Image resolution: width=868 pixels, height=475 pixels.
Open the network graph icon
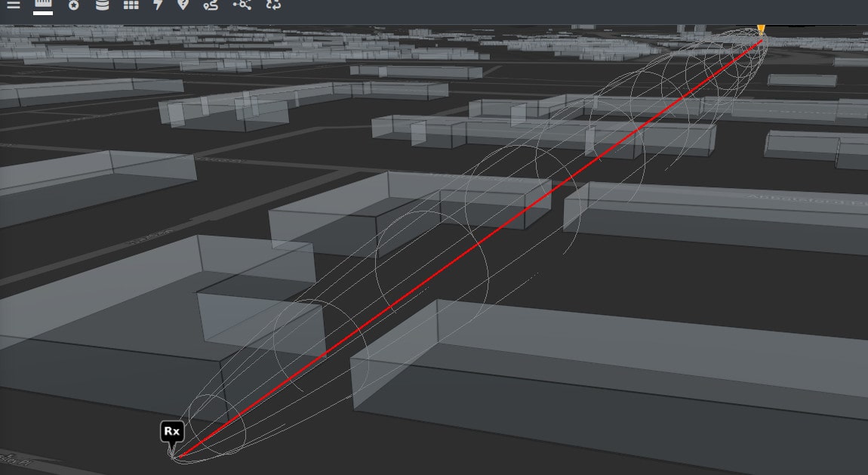point(242,6)
